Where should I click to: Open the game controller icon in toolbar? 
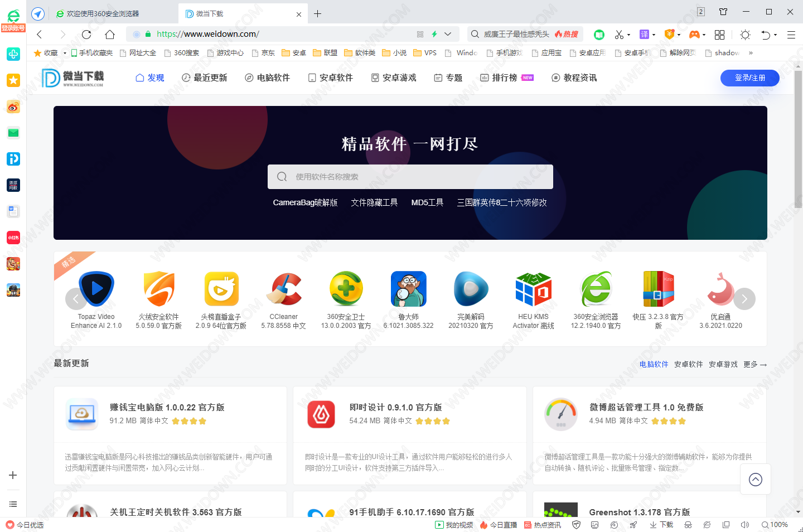coord(694,35)
